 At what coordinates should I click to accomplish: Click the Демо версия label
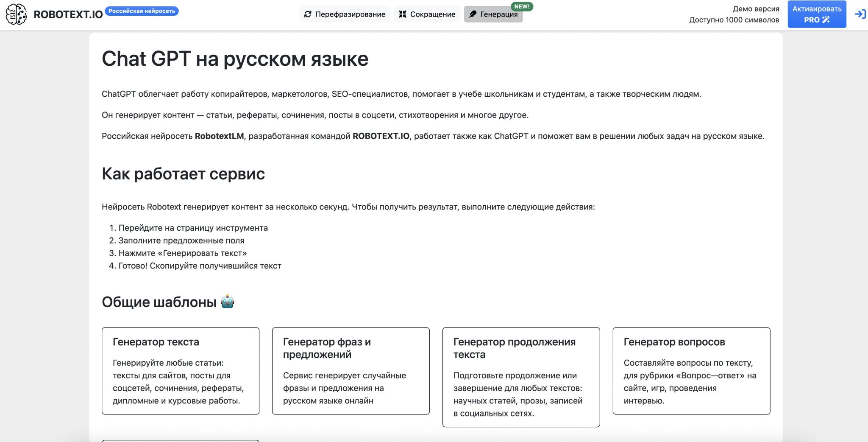point(756,9)
